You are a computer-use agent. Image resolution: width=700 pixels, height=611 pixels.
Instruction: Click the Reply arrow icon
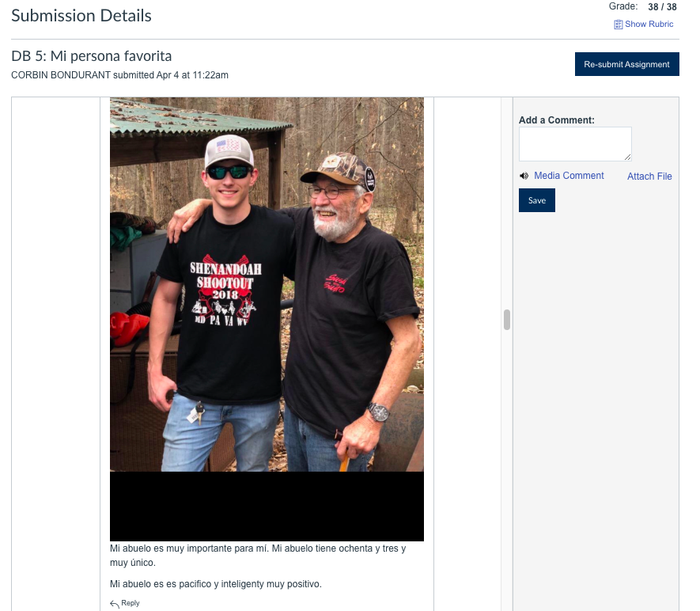[115, 604]
